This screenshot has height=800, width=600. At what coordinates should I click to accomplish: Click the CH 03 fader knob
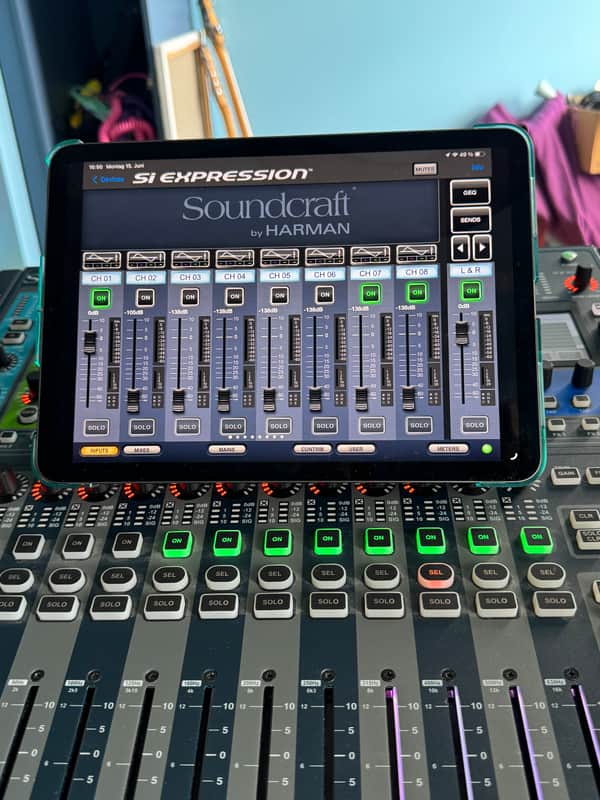179,401
